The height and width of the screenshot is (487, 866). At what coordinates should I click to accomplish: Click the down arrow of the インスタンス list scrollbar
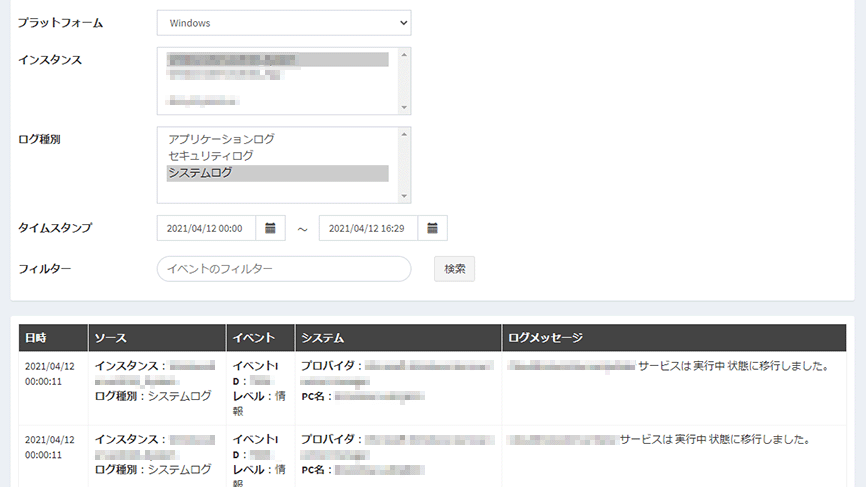[x=404, y=108]
